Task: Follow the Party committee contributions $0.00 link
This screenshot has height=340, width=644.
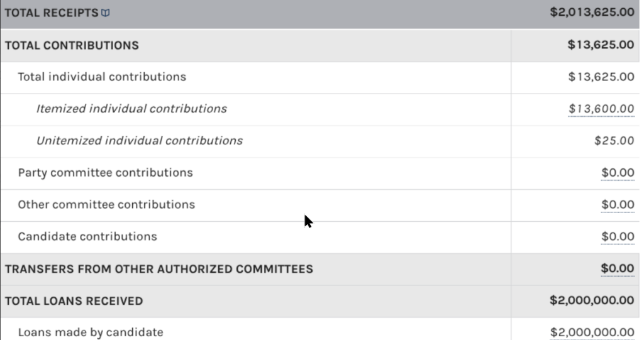Action: [x=618, y=173]
